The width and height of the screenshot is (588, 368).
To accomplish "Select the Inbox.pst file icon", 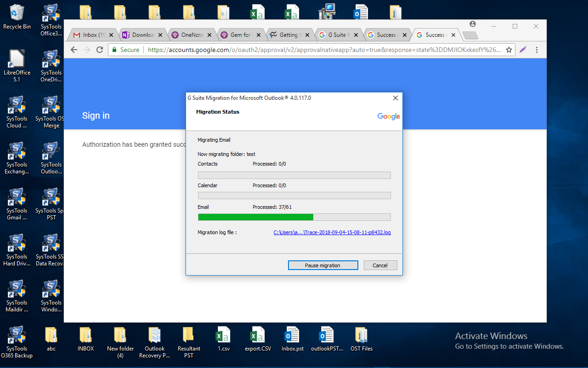I will (293, 339).
